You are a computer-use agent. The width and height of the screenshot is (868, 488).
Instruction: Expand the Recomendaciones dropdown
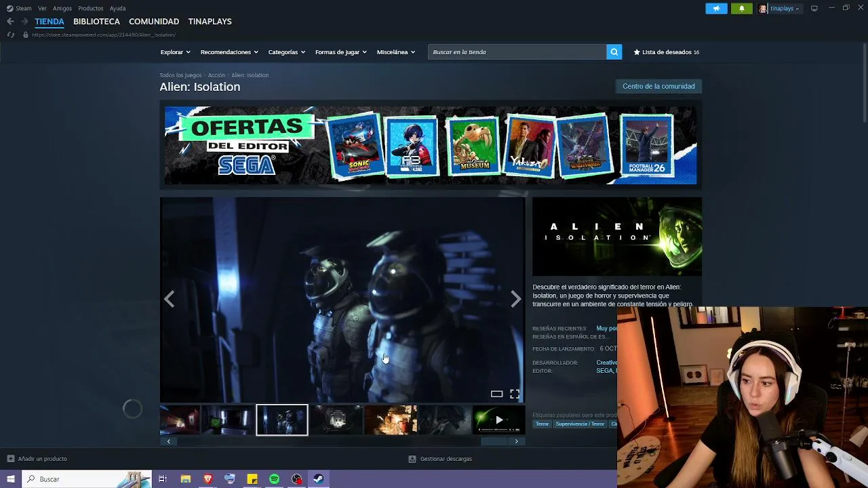point(229,52)
